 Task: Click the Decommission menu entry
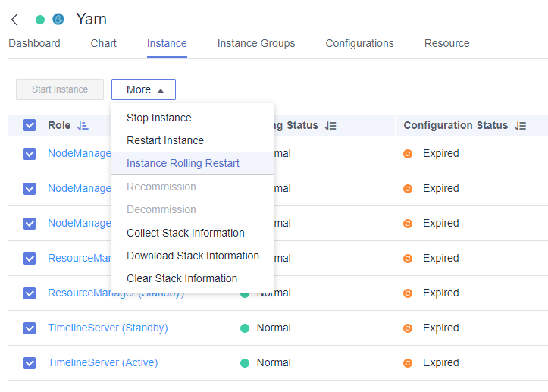point(193,209)
